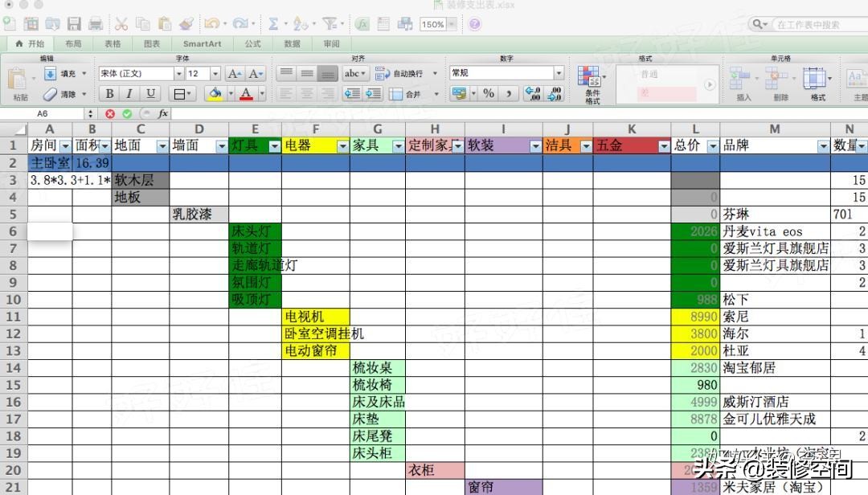Click the increase decimal icon
The image size is (868, 495).
pos(533,93)
